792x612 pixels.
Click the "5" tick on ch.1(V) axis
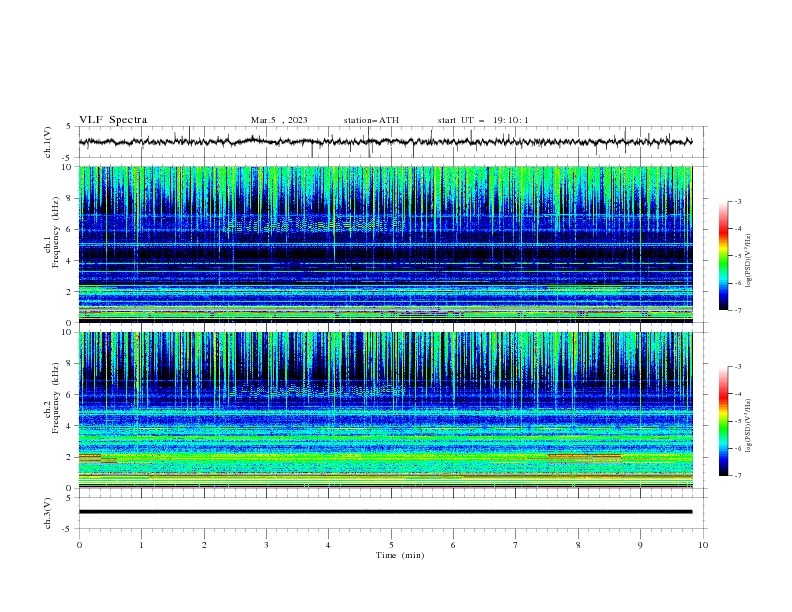[69, 127]
